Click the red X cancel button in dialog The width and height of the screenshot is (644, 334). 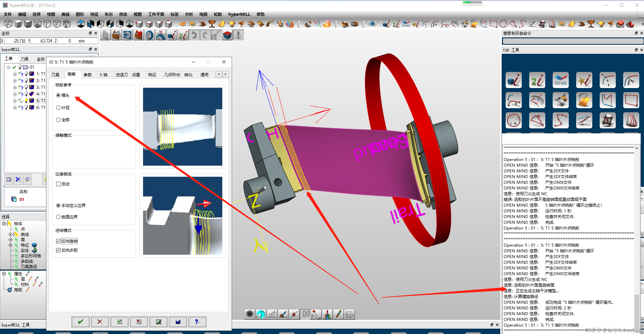click(100, 322)
